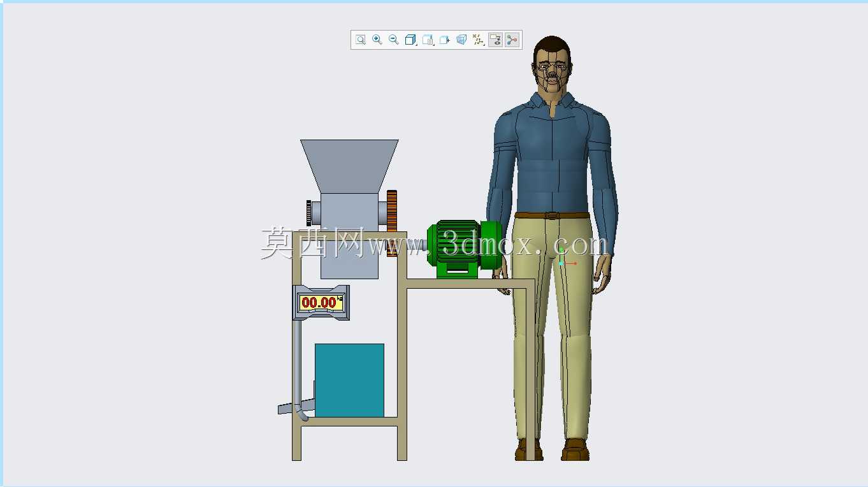Click the 00.00 digital scale display
Image resolution: width=868 pixels, height=487 pixels.
pyautogui.click(x=321, y=302)
